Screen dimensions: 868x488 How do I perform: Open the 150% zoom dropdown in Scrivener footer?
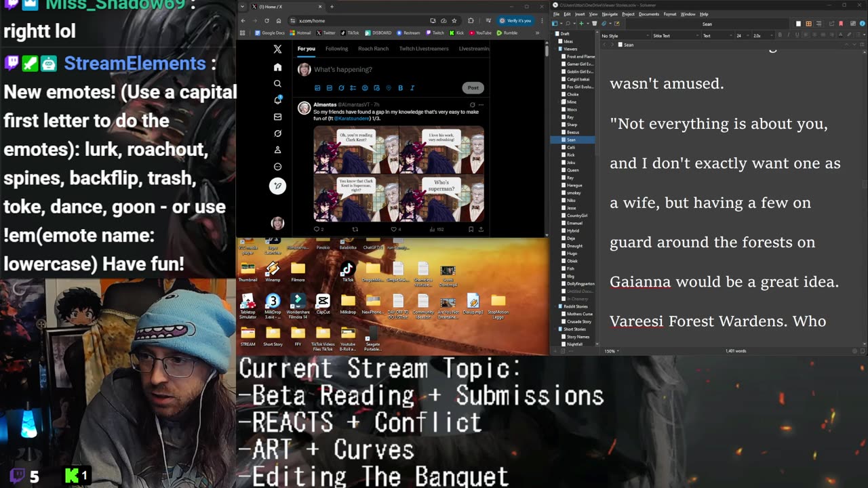(x=611, y=351)
